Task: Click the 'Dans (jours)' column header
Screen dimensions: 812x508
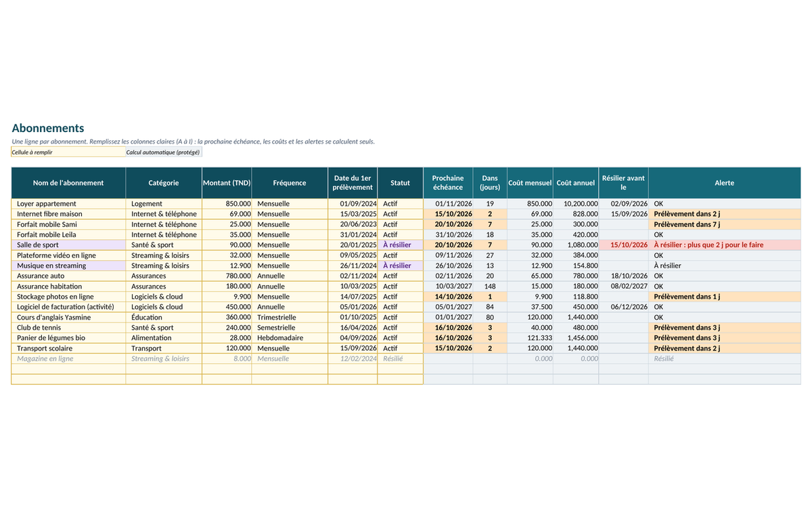Action: (x=490, y=183)
